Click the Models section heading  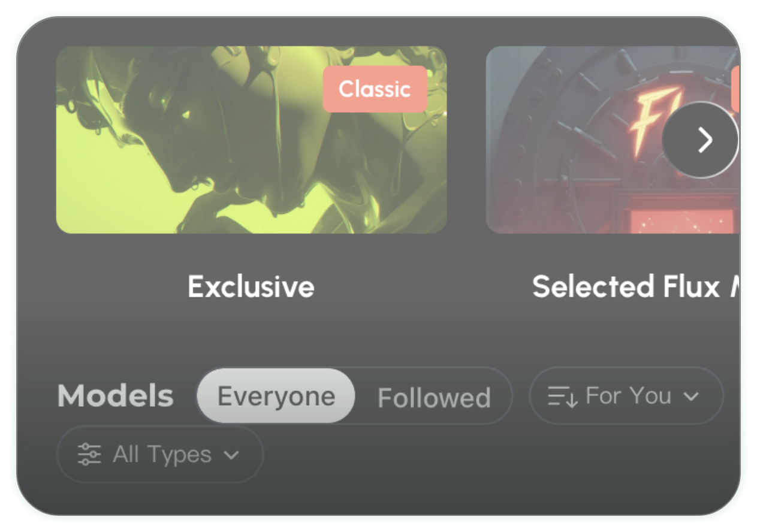pyautogui.click(x=116, y=396)
